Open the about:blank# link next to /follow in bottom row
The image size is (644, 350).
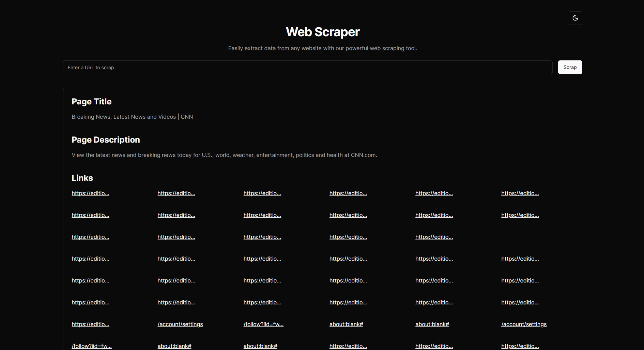tap(174, 346)
